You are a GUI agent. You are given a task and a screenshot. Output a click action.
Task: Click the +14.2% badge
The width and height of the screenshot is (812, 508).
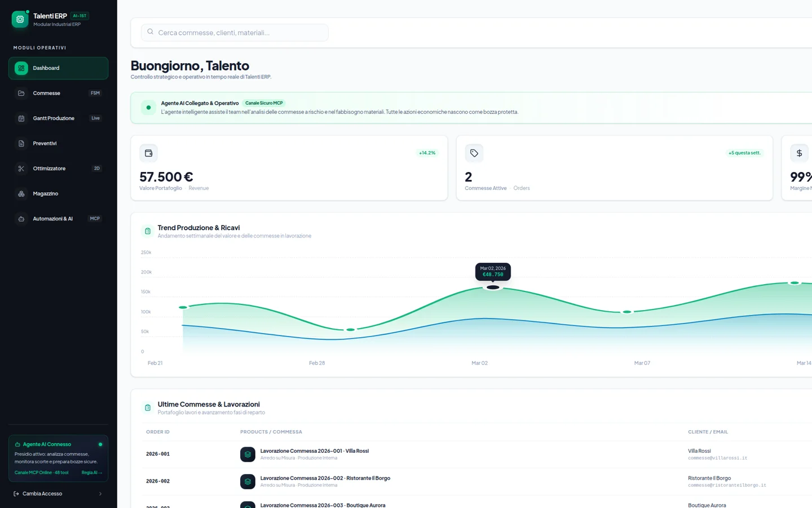point(427,153)
